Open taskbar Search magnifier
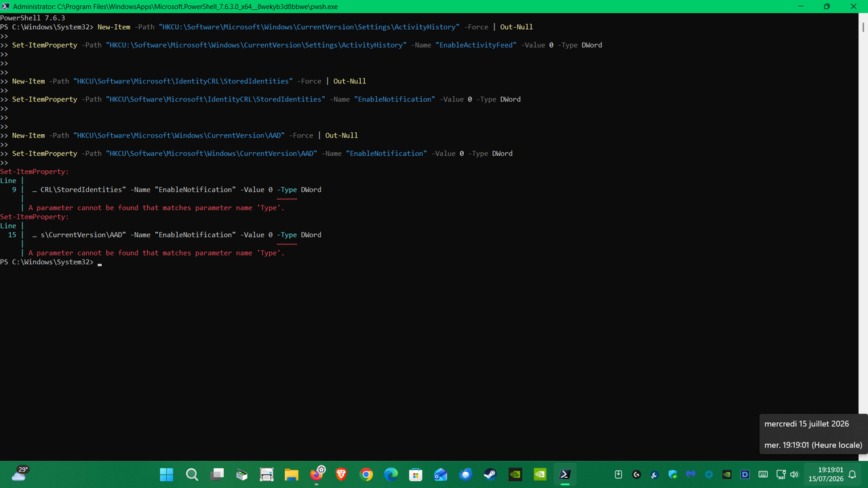868x488 pixels. coord(192,474)
